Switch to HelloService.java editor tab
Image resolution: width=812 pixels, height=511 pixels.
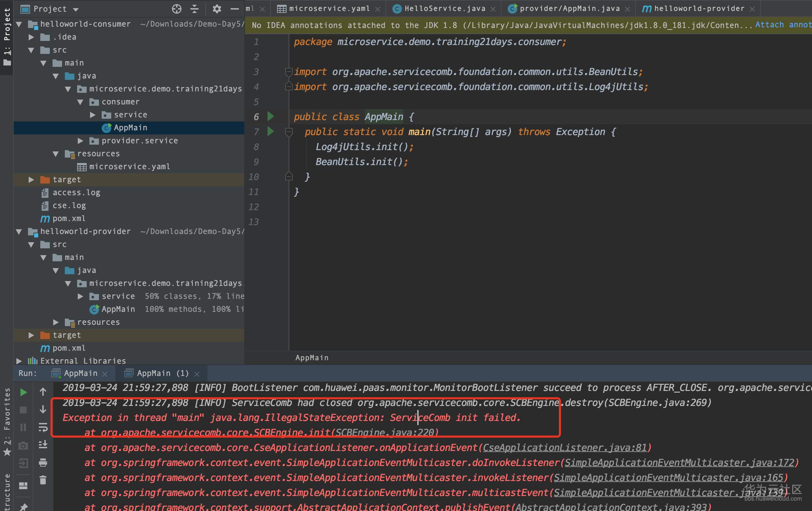pos(444,9)
